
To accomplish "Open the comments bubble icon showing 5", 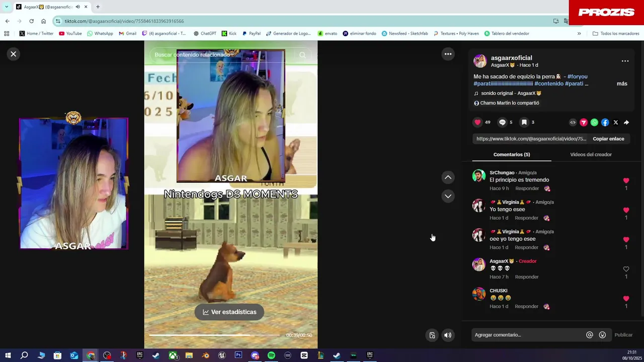I will coord(502,122).
